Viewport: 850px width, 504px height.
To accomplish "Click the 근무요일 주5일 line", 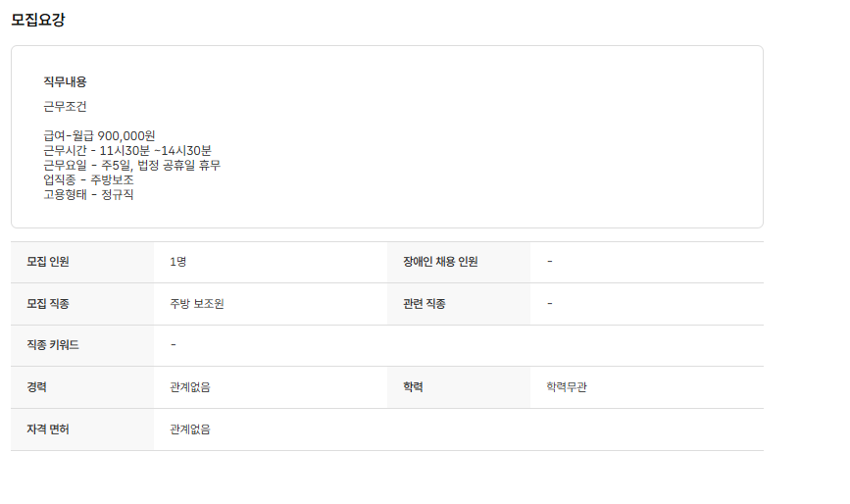I will pos(131,165).
